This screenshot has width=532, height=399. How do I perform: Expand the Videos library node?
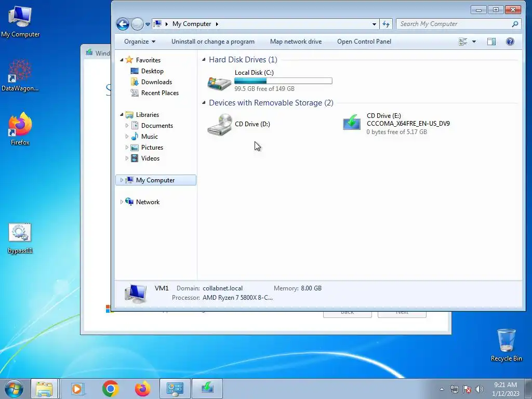[127, 158]
